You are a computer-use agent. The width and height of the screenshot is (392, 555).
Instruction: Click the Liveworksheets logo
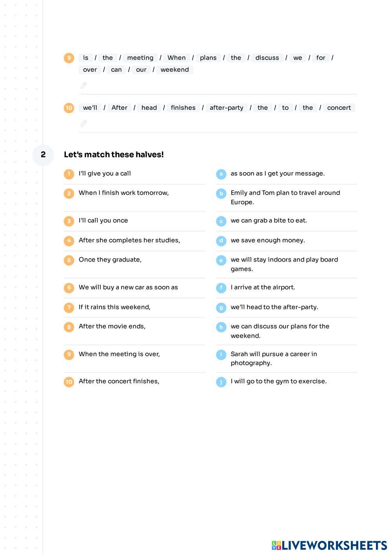click(329, 545)
